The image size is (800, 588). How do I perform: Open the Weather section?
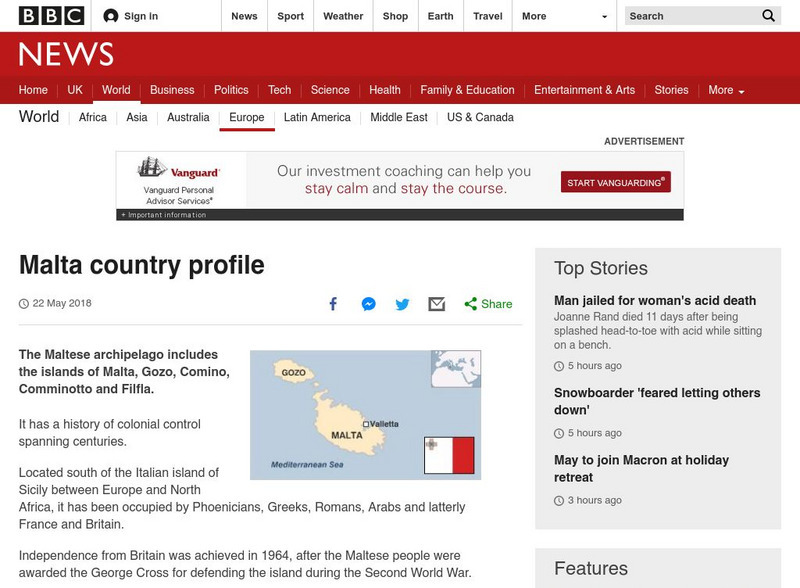342,16
